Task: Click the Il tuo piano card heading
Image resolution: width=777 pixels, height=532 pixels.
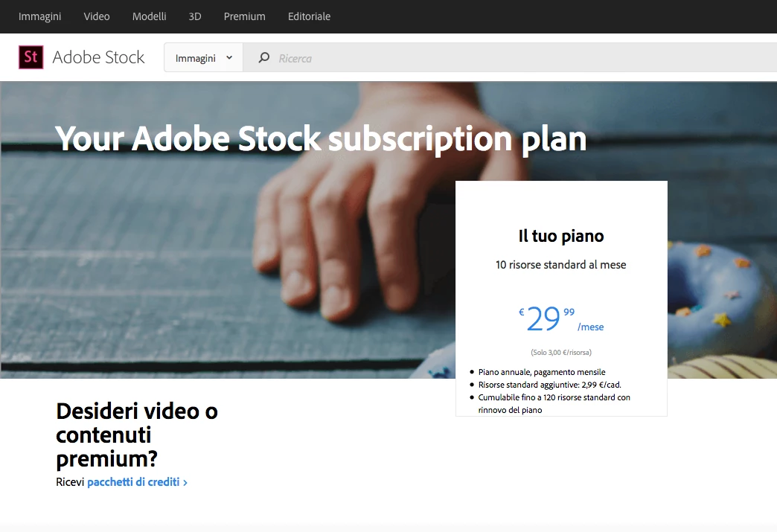Action: tap(561, 236)
